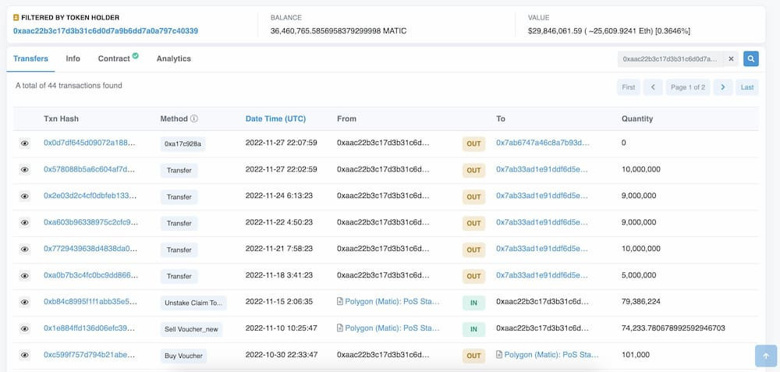Preview transaction 0x1e884ffd136d06efc39 via eye icon
Image resolution: width=780 pixels, height=372 pixels.
click(25, 328)
